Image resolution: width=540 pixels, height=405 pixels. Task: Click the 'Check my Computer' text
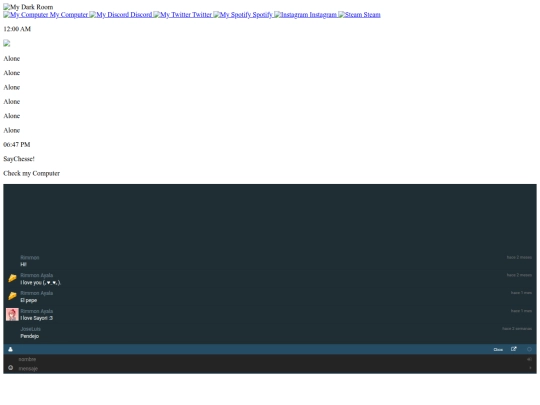32,173
